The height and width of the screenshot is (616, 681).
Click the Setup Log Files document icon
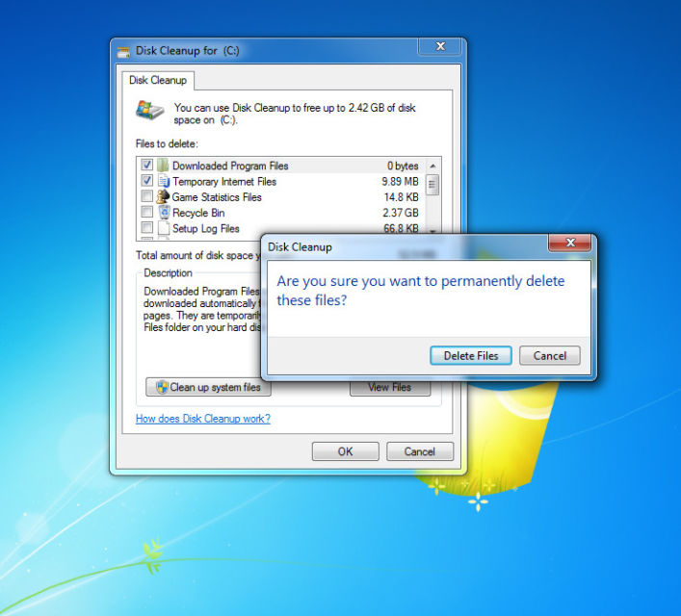164,228
